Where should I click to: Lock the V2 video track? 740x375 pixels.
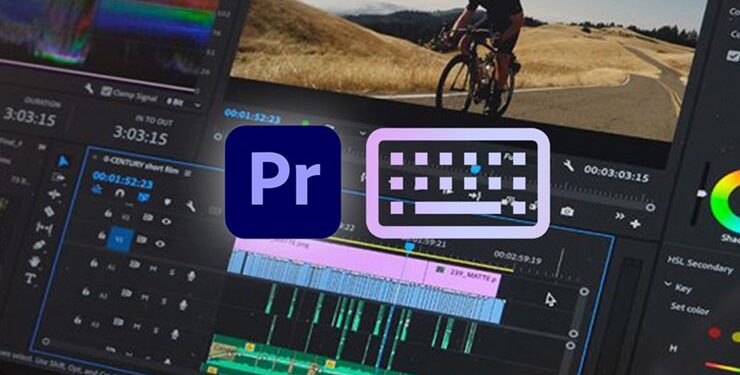click(x=108, y=213)
